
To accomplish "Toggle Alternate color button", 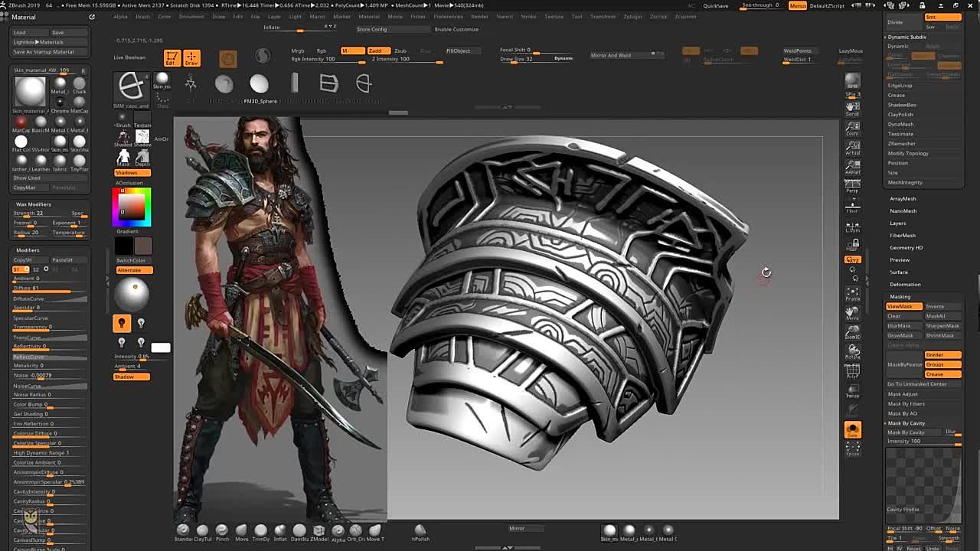I will tap(132, 270).
